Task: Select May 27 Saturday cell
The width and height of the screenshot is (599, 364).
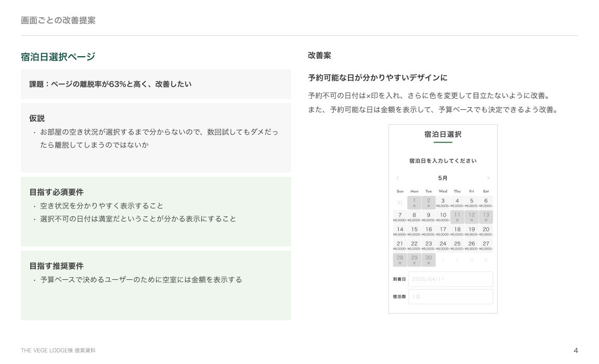Action: click(486, 245)
